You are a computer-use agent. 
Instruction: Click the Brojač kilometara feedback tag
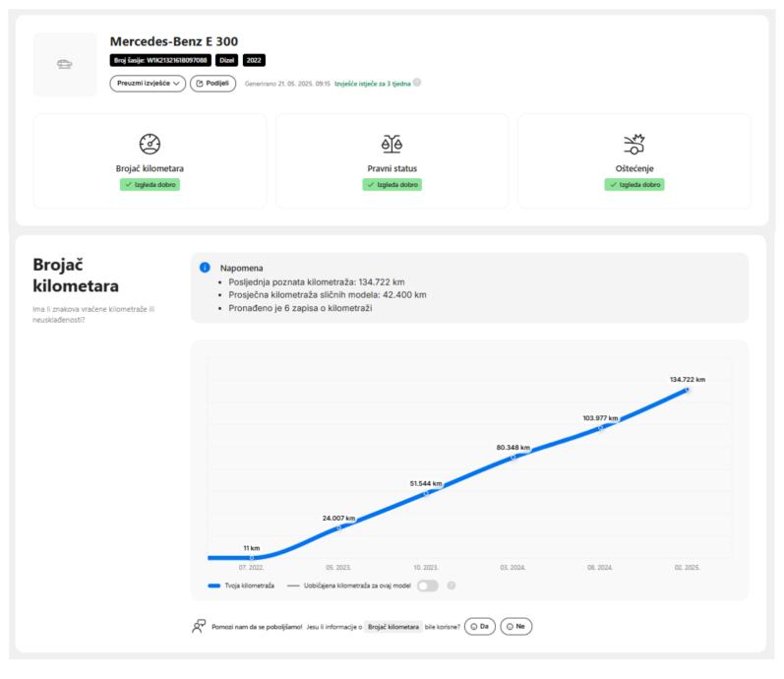click(x=393, y=627)
